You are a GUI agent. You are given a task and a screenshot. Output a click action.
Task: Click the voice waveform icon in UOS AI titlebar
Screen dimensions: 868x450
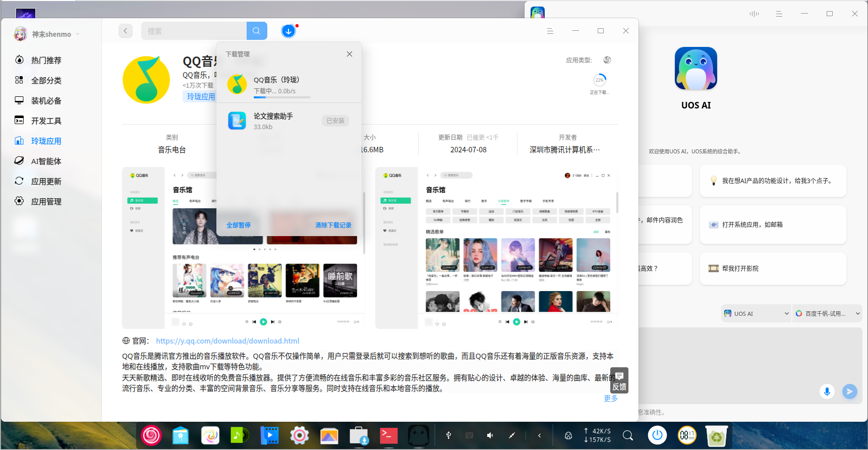754,14
